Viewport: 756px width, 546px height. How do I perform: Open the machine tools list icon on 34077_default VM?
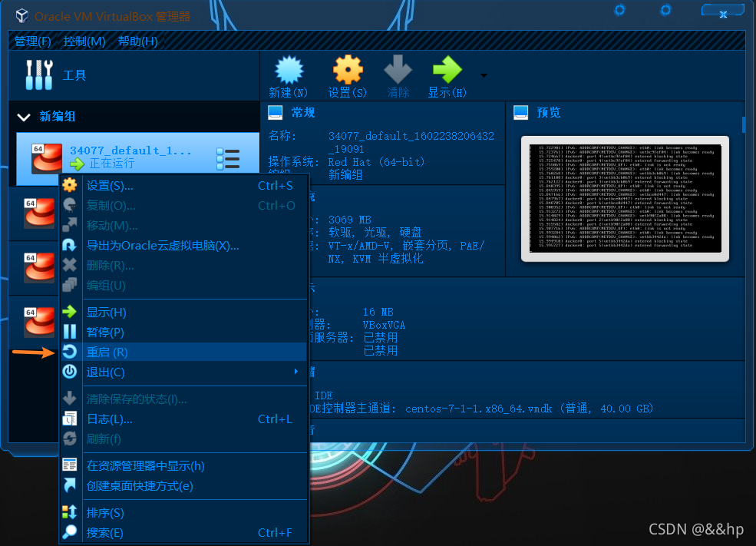(228, 159)
